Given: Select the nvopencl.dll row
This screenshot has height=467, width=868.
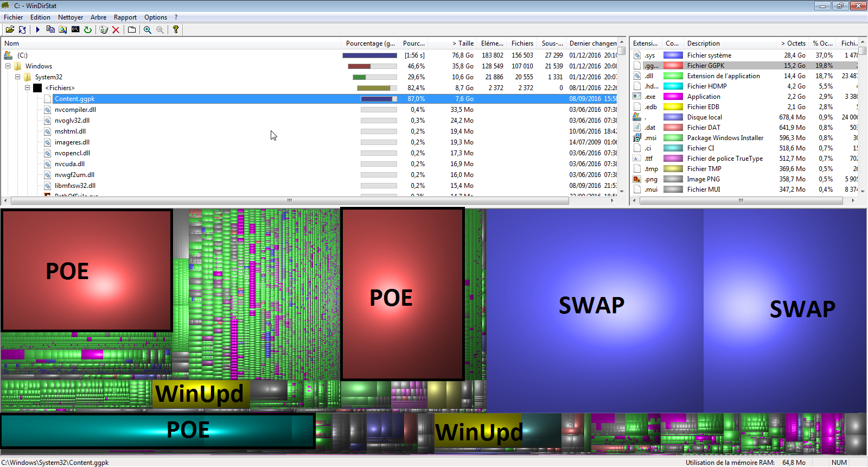Looking at the screenshot, I should [308, 153].
